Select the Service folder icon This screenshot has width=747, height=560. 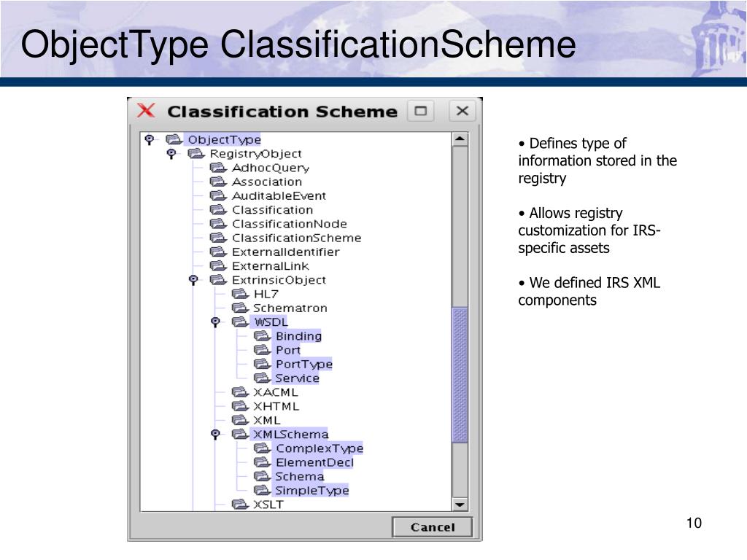point(262,378)
